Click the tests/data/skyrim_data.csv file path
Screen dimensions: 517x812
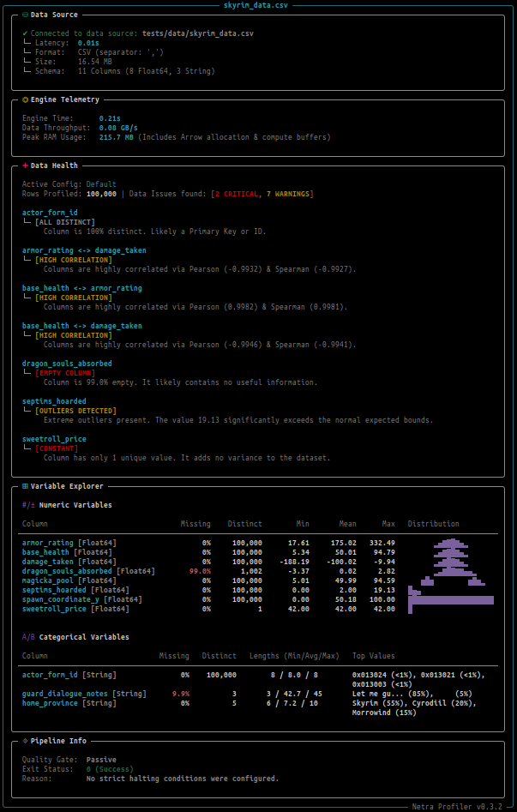[198, 33]
